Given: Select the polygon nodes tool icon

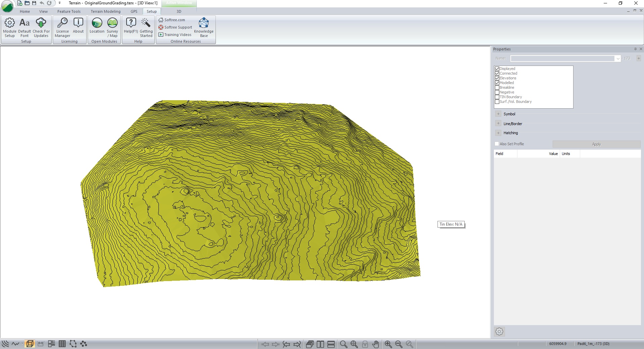Looking at the screenshot, I should click(73, 344).
